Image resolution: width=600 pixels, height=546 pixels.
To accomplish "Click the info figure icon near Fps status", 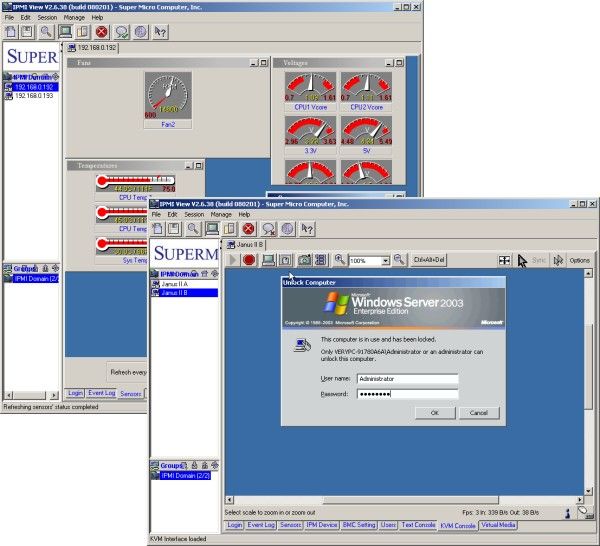I will pos(568,513).
